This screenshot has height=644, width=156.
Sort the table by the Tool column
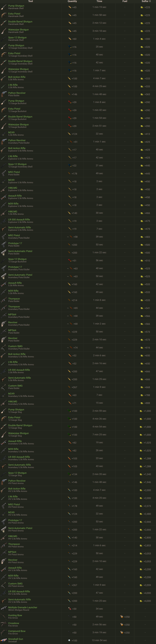30,1
